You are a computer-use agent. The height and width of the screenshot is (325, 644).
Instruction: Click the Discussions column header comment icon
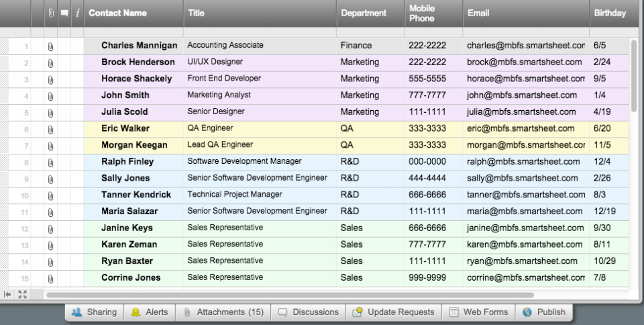tap(64, 13)
